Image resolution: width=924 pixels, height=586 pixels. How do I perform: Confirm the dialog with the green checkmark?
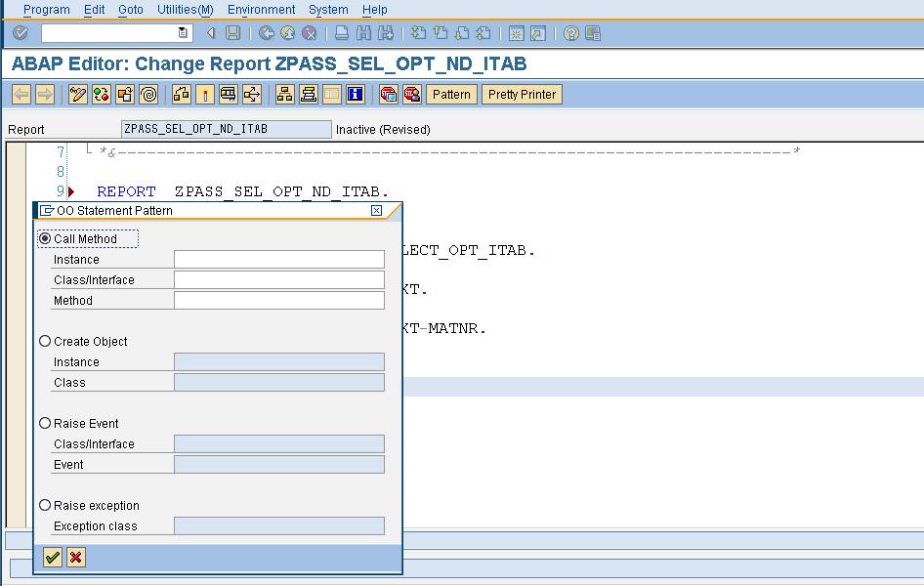click(52, 557)
